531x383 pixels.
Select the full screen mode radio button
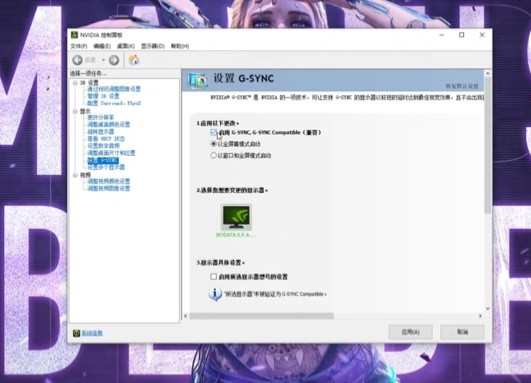pos(213,144)
